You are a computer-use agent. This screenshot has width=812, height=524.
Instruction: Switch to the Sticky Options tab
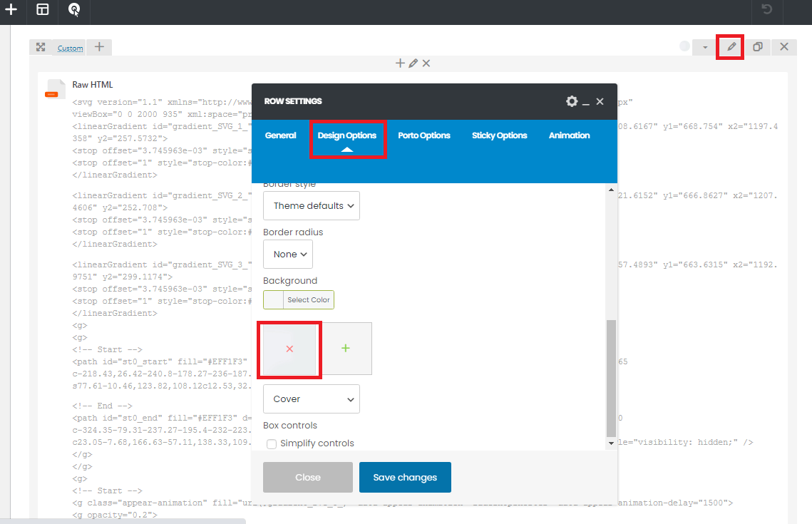[499, 135]
